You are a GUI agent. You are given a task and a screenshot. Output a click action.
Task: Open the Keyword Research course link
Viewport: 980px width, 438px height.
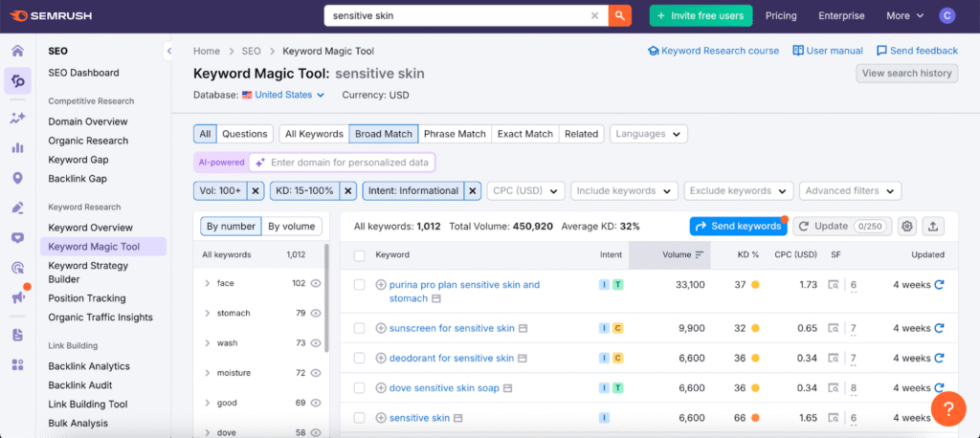713,51
